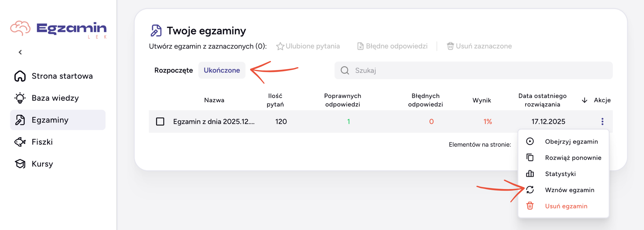This screenshot has height=230, width=644.
Task: Switch to the Rozpoczęte tab
Action: (173, 70)
